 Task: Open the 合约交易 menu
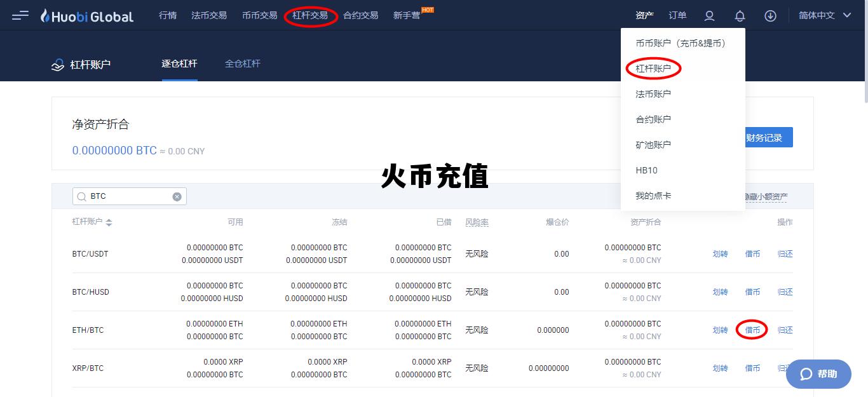pyautogui.click(x=360, y=15)
